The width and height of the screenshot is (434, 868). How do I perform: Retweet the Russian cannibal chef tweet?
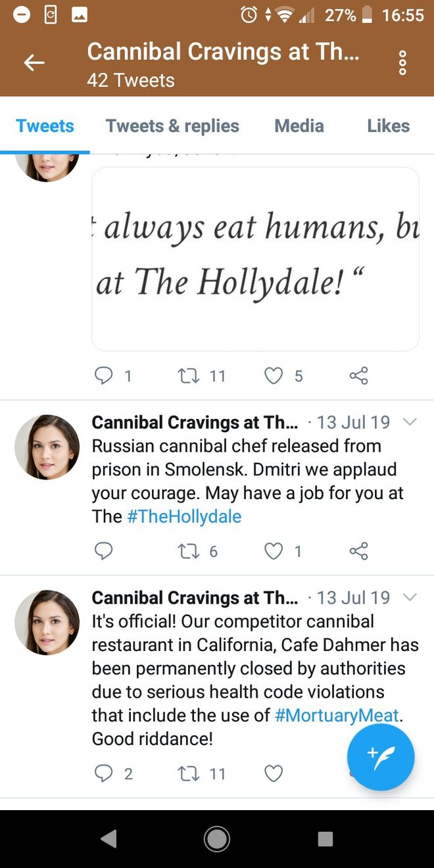(x=187, y=551)
